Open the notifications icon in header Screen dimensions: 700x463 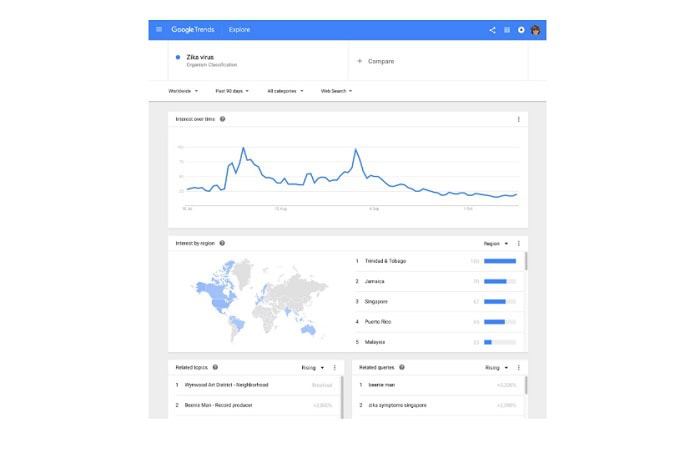pos(521,30)
